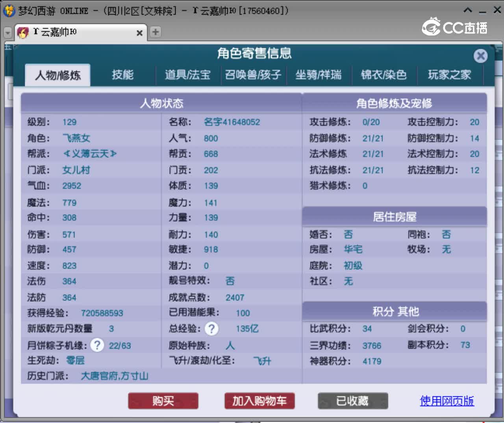
Task: Click the 防御修炼 value 21/21
Action: 373,138
